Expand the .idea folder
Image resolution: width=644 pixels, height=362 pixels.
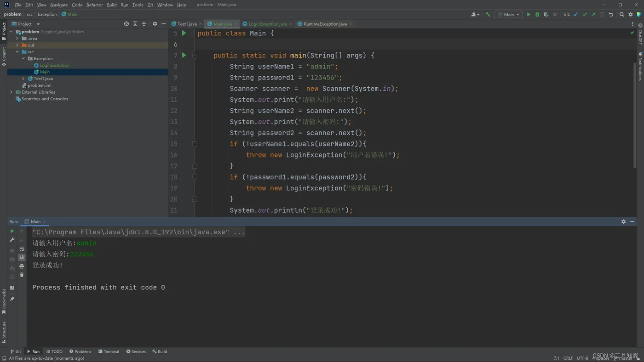pyautogui.click(x=17, y=39)
